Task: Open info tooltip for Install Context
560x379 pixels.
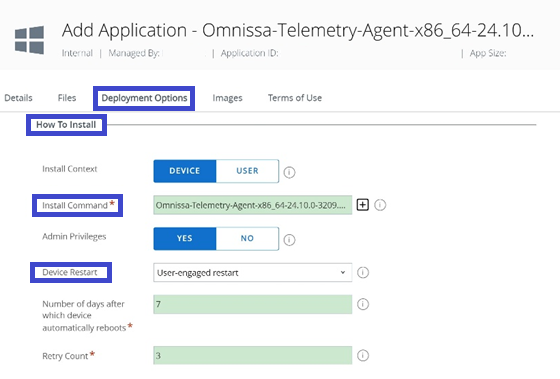Action: [289, 173]
